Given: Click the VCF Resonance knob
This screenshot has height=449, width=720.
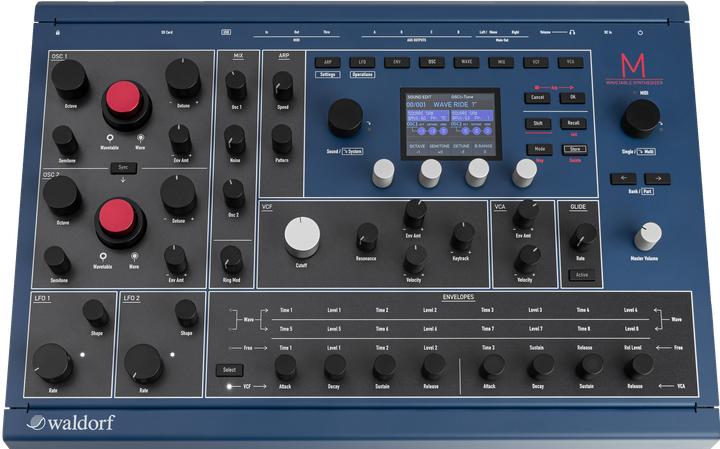Looking at the screenshot, I should [x=367, y=237].
